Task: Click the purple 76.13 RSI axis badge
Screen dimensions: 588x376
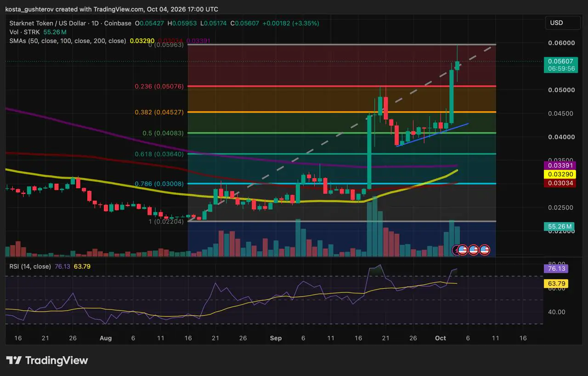Action: click(x=556, y=269)
